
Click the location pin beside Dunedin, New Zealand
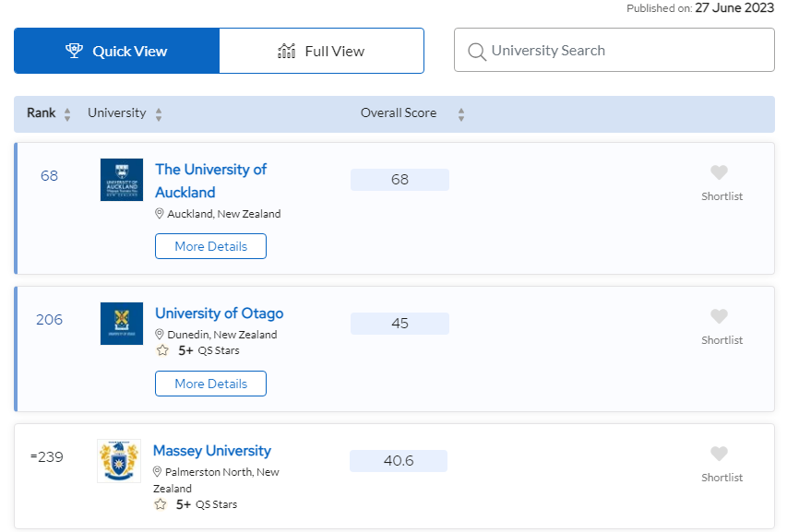(x=159, y=335)
